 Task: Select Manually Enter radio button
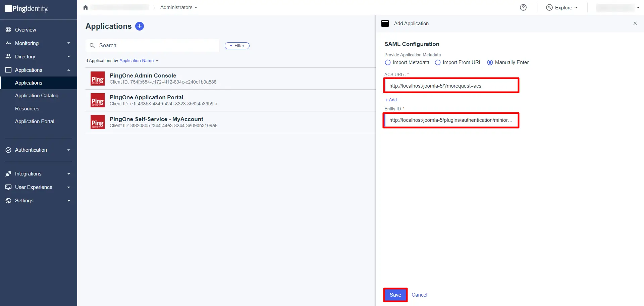pyautogui.click(x=490, y=62)
